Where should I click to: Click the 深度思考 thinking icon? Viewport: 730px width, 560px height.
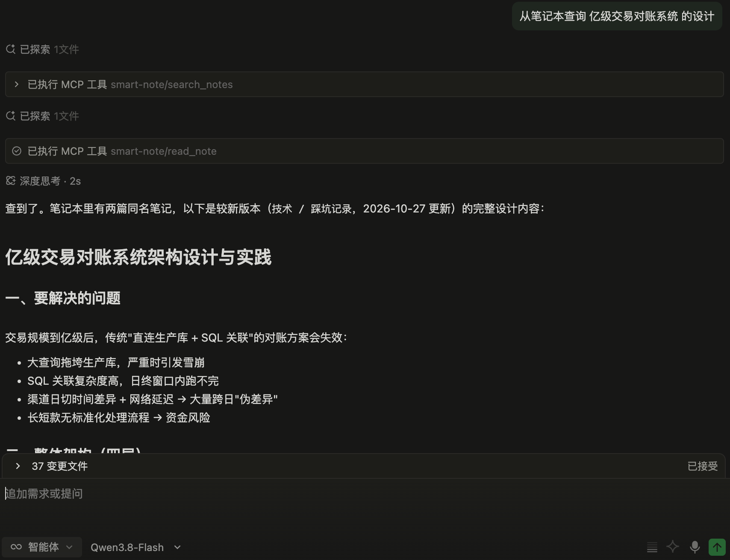click(x=11, y=181)
